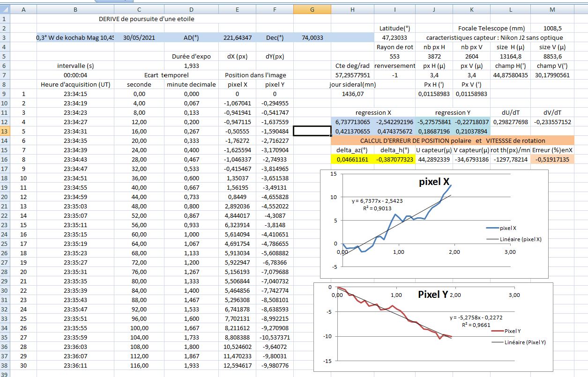Select the empty active cell G13
This screenshot has width=588, height=377.
pos(312,131)
